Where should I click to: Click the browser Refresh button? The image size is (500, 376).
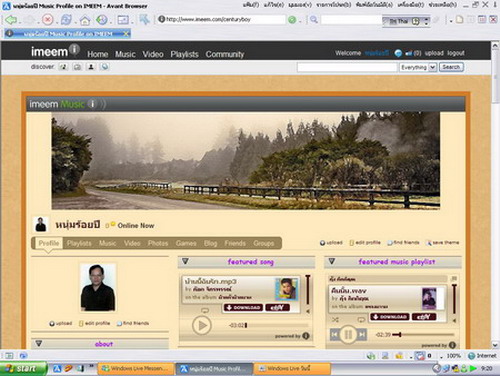(x=66, y=20)
